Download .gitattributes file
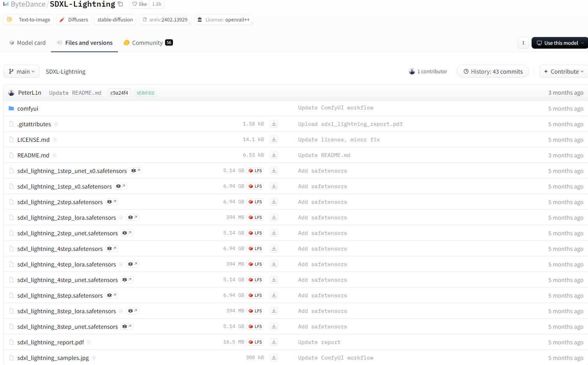Viewport: 588px width, 365px height. point(274,124)
